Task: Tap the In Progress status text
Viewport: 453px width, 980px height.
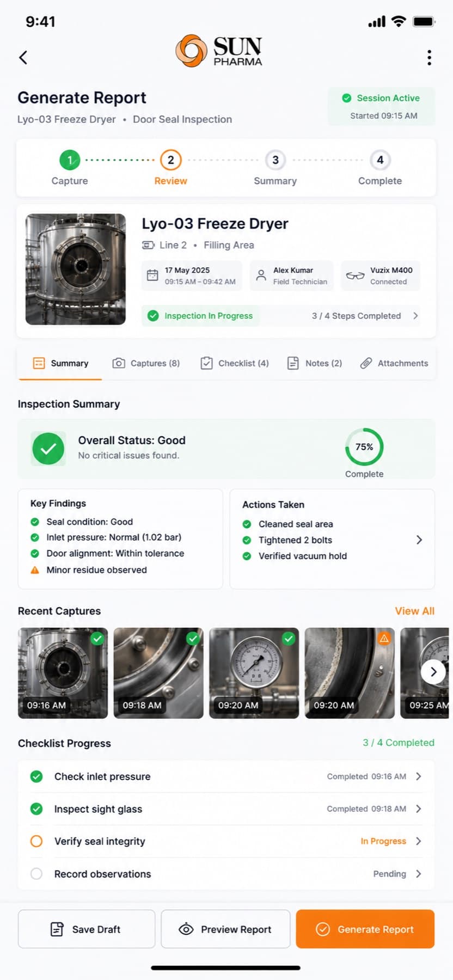Action: coord(383,841)
